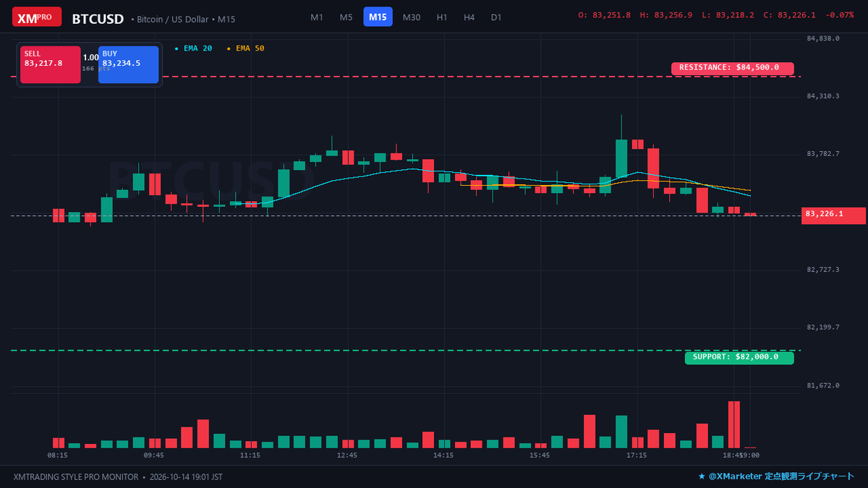Toggle the EMA 20 legend indicator

[x=194, y=48]
